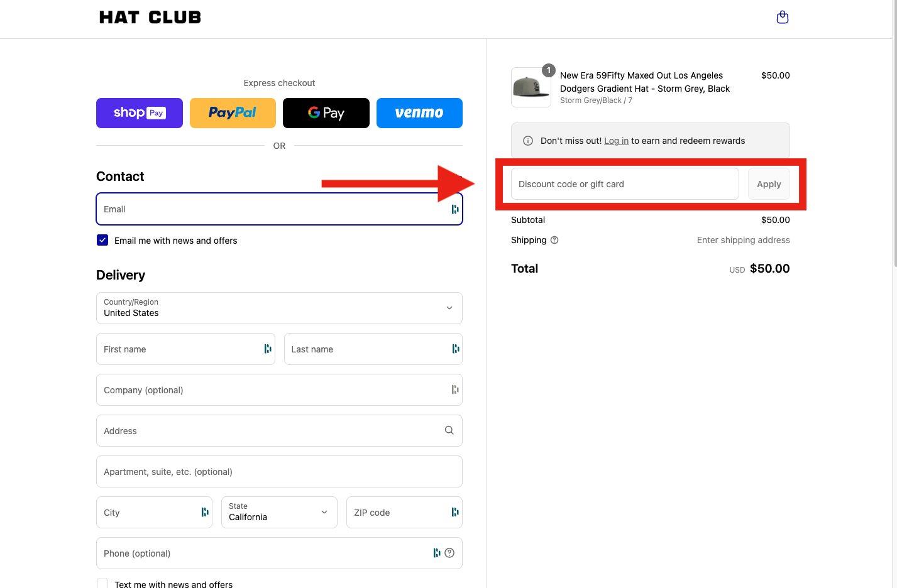Uncheck Email me with news and offers
The height and width of the screenshot is (588, 897).
pyautogui.click(x=102, y=240)
